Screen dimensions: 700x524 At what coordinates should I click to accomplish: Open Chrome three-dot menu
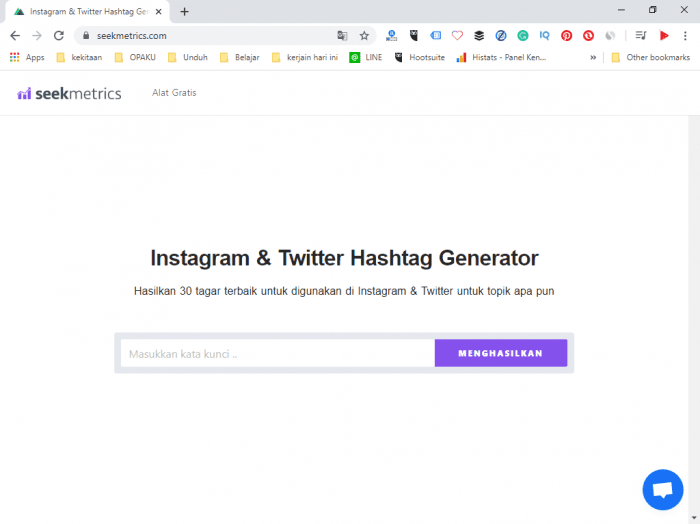[x=685, y=36]
